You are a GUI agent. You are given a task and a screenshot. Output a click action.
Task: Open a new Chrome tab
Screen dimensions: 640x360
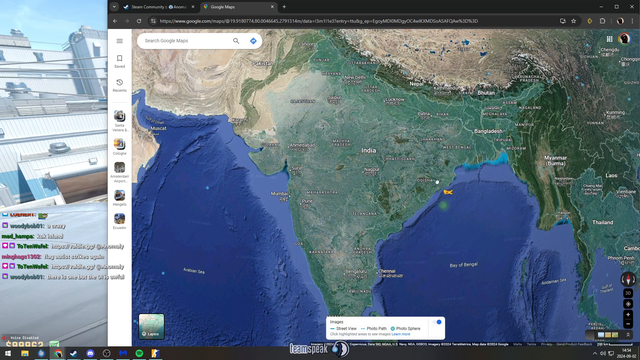284,7
